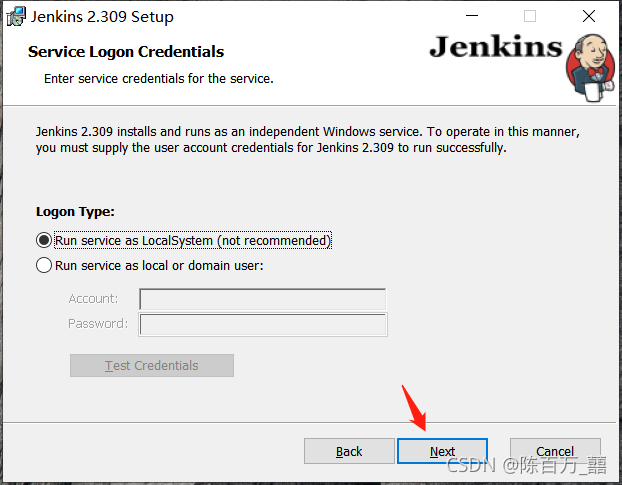Image resolution: width=622 pixels, height=485 pixels.
Task: Click the Jenkins installer icon in title bar
Action: pyautogui.click(x=16, y=17)
